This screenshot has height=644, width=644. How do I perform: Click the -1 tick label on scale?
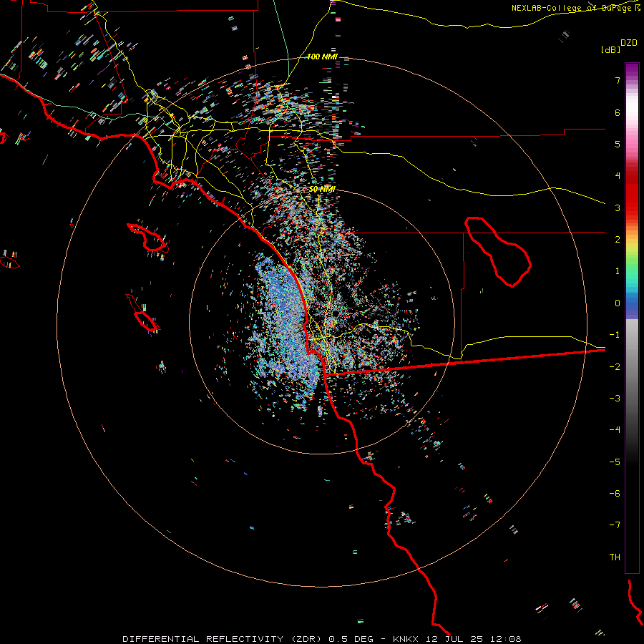click(x=615, y=335)
